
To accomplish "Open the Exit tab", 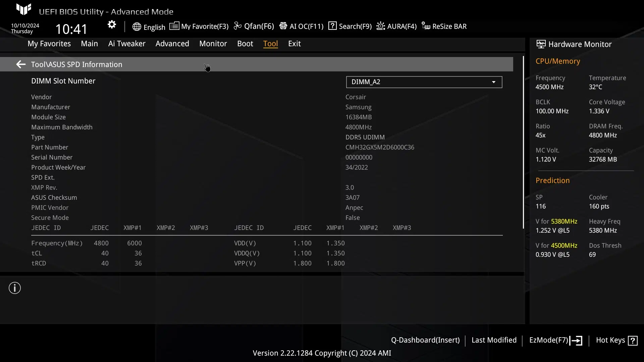I will click(x=294, y=44).
